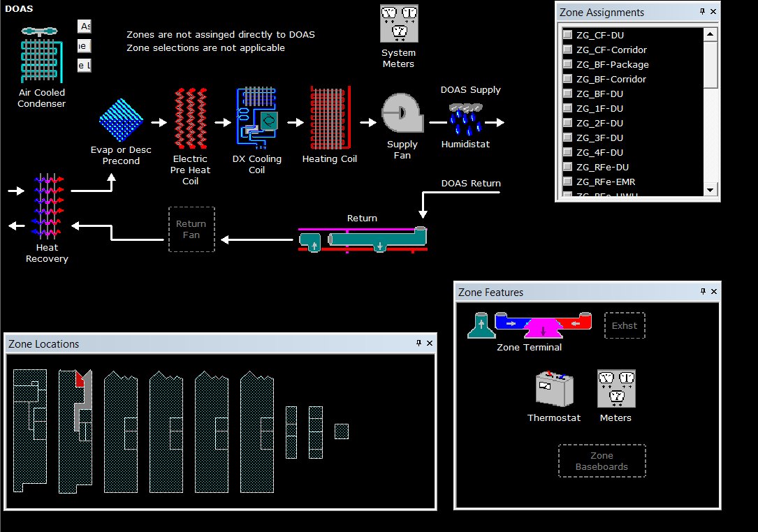758x532 pixels.
Task: Open the Supply Fan icon
Action: point(402,113)
